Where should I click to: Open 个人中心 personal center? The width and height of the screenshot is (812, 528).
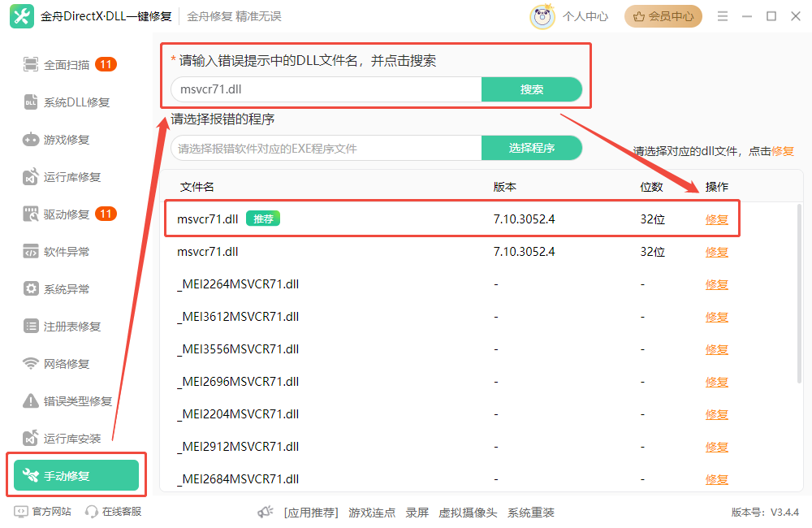(x=585, y=16)
